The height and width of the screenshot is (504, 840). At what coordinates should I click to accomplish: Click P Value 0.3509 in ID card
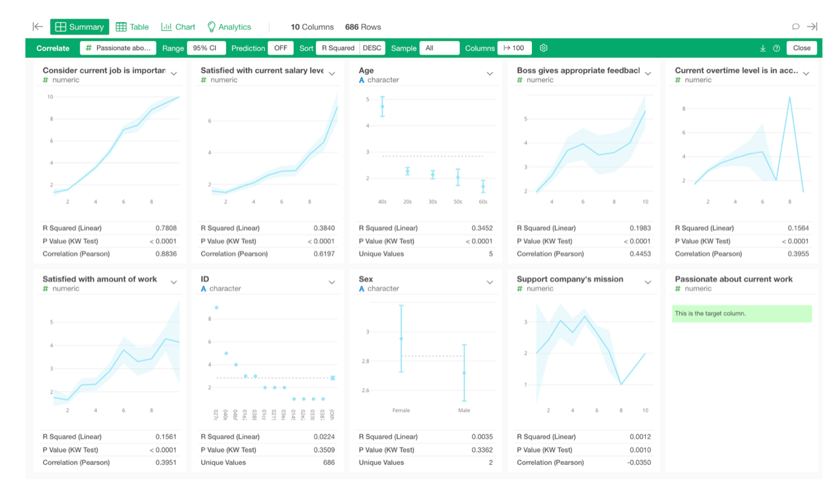pyautogui.click(x=324, y=449)
